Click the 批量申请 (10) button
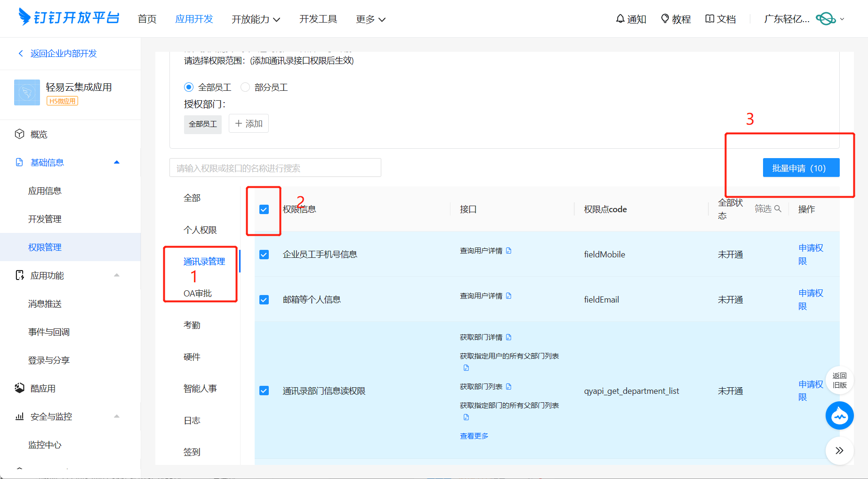The width and height of the screenshot is (868, 479). 801,168
